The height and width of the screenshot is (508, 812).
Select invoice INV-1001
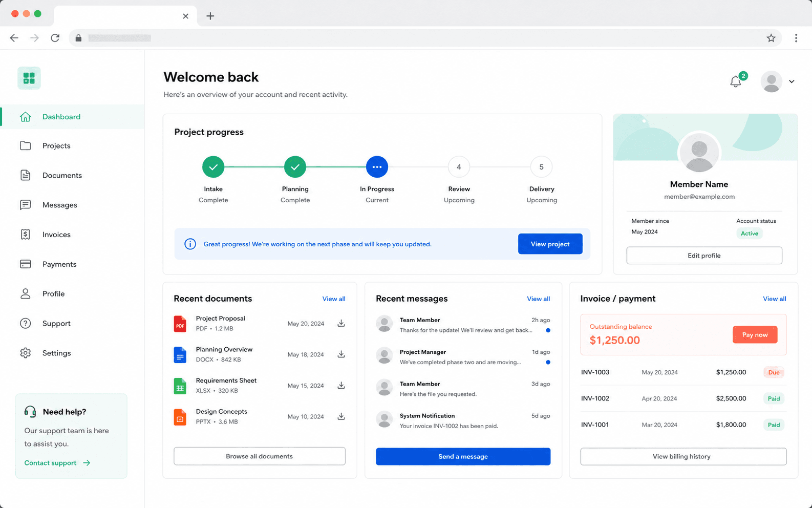[683, 425]
